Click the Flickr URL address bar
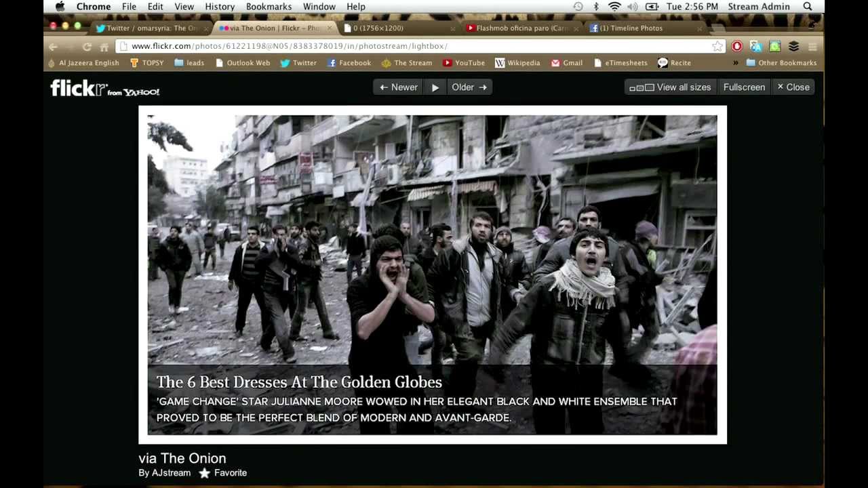The image size is (868, 488). (420, 46)
